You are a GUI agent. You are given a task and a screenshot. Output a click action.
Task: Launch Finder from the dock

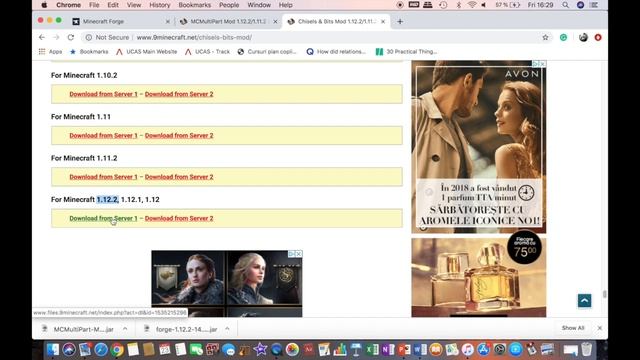[x=53, y=349]
